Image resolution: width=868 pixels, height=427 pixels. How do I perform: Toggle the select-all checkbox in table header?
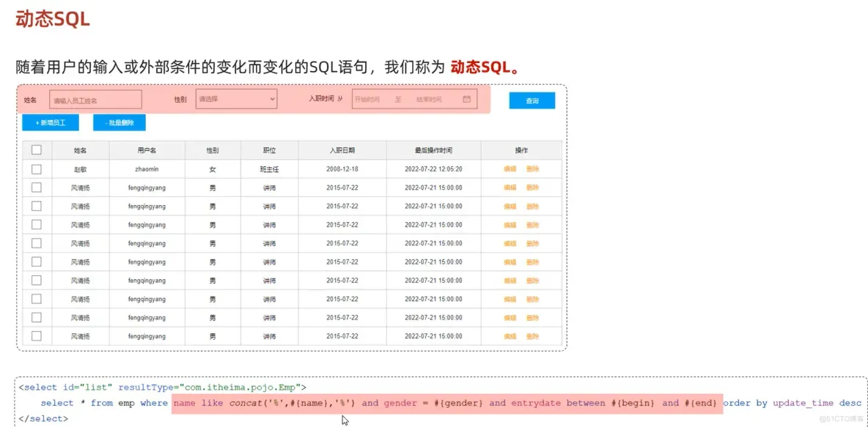[x=37, y=150]
